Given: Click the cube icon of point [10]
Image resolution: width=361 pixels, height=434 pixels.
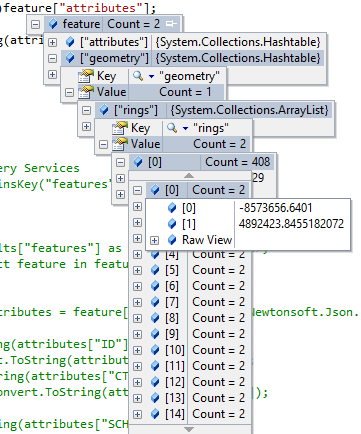Looking at the screenshot, I should [x=155, y=350].
